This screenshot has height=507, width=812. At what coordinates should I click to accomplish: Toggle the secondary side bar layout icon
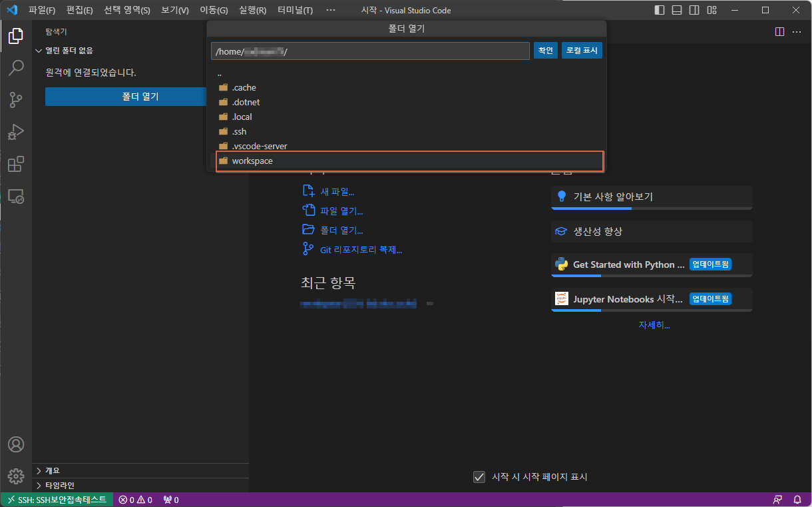click(694, 10)
